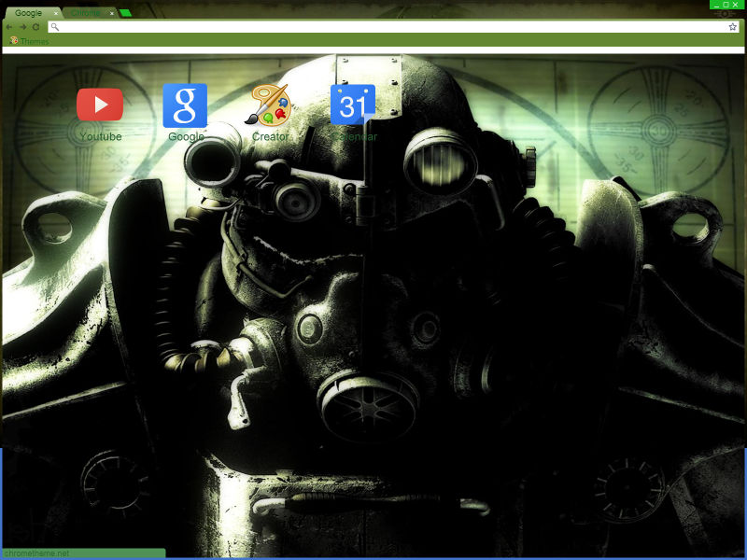
Task: Open a new tab
Action: (125, 14)
